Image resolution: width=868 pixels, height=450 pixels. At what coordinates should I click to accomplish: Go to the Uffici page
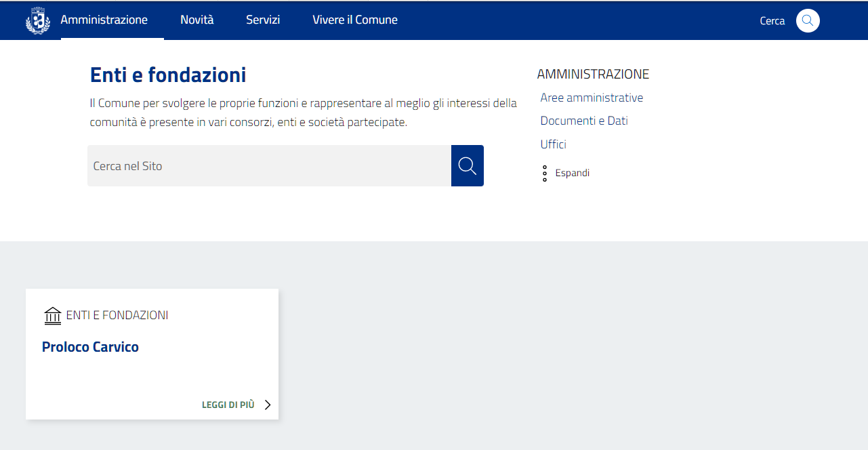coord(553,144)
